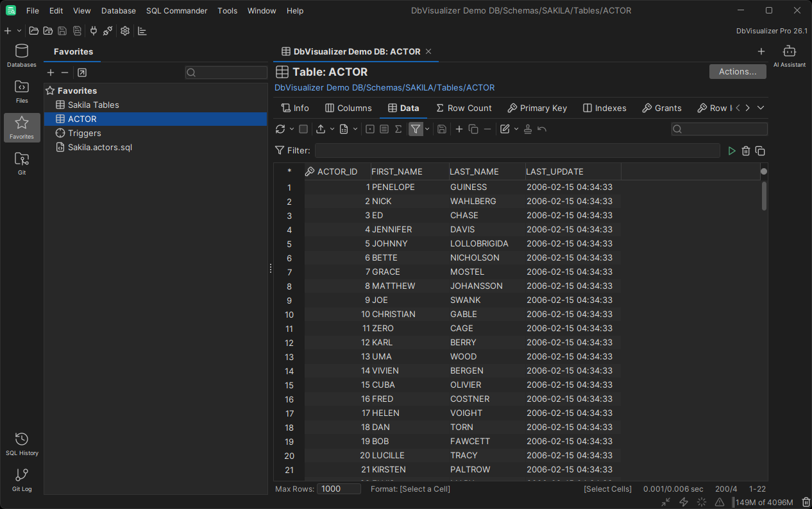This screenshot has height=509, width=812.
Task: Click the lightning bolt icon in status bar
Action: point(684,502)
